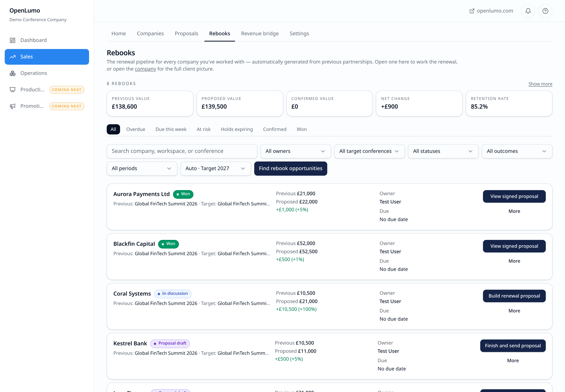565x392 pixels.
Task: Open Dashboard from the sidebar
Action: [x=47, y=40]
